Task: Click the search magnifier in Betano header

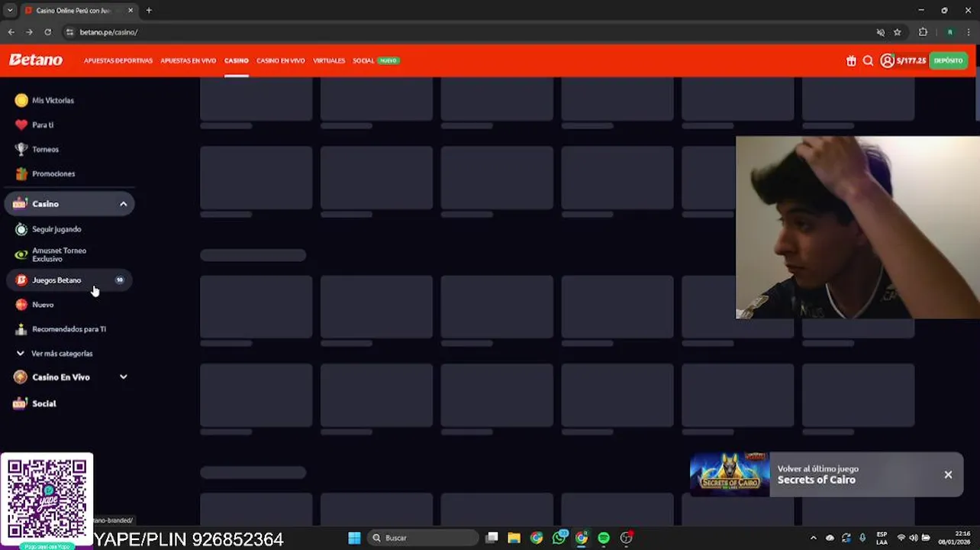Action: (x=868, y=60)
